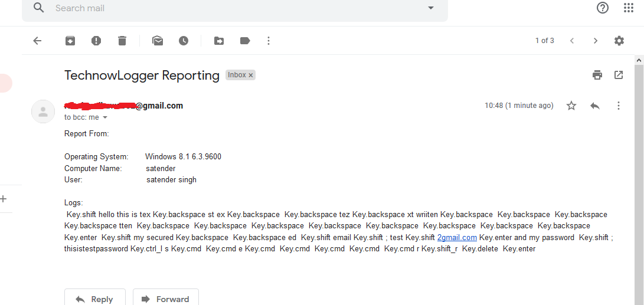Open message More menu beside reply arrow
This screenshot has height=305, width=644.
tap(619, 106)
